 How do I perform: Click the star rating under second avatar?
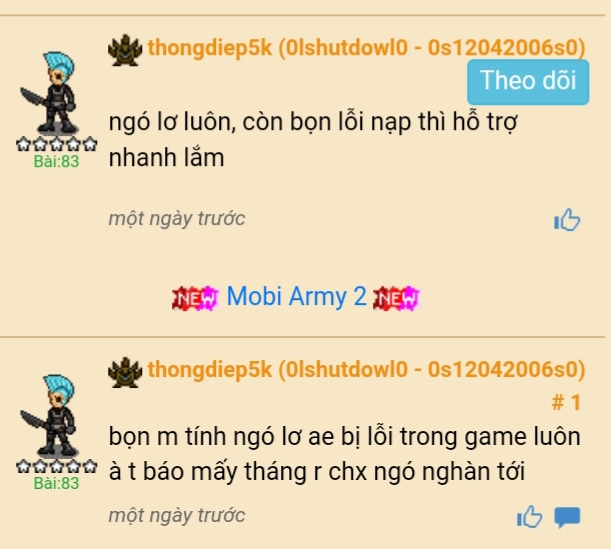tap(57, 466)
